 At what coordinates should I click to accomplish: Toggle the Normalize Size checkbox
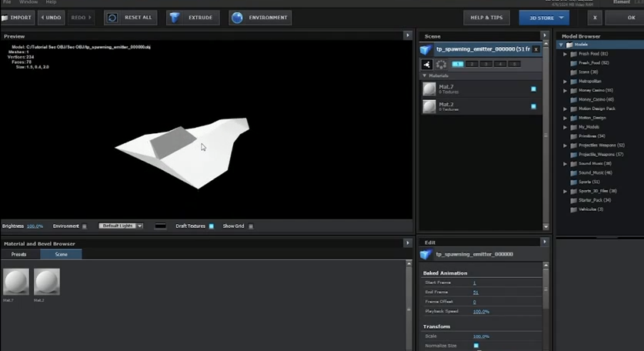pos(476,346)
